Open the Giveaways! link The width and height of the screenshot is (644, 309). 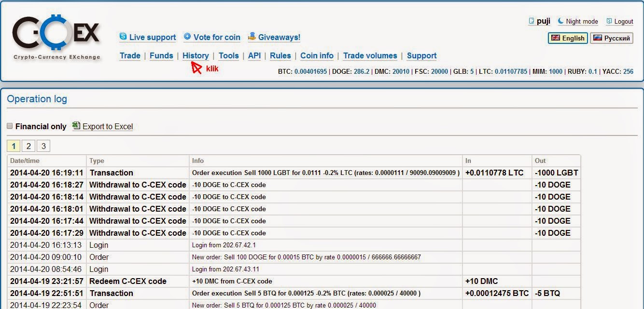click(279, 37)
